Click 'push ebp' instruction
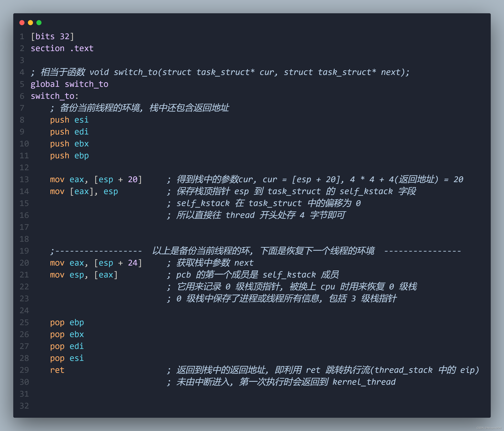Viewport: 504px width, 431px height. tap(69, 156)
